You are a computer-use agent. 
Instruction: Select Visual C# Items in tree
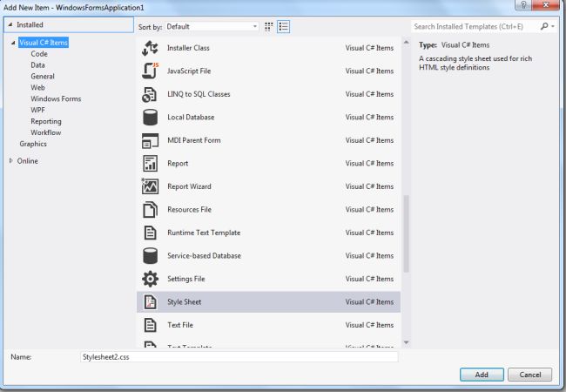44,43
